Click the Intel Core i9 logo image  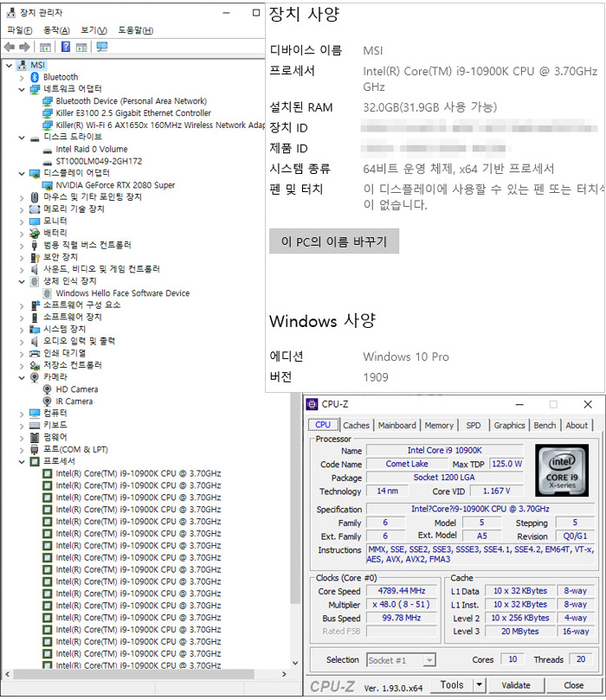coord(562,470)
